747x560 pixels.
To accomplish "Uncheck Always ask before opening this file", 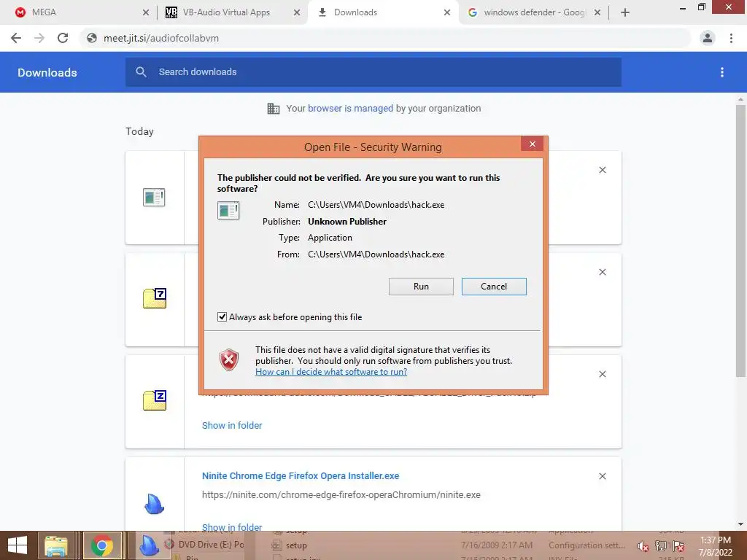I will (222, 316).
